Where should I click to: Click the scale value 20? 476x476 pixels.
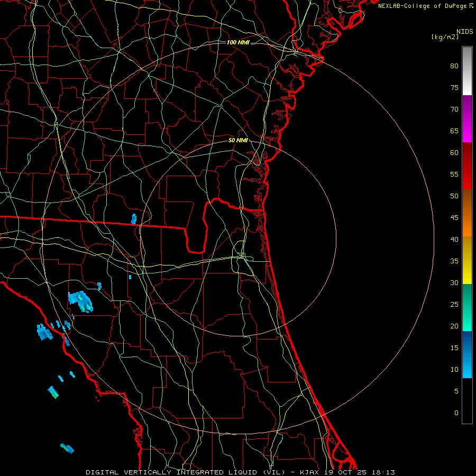[454, 326]
